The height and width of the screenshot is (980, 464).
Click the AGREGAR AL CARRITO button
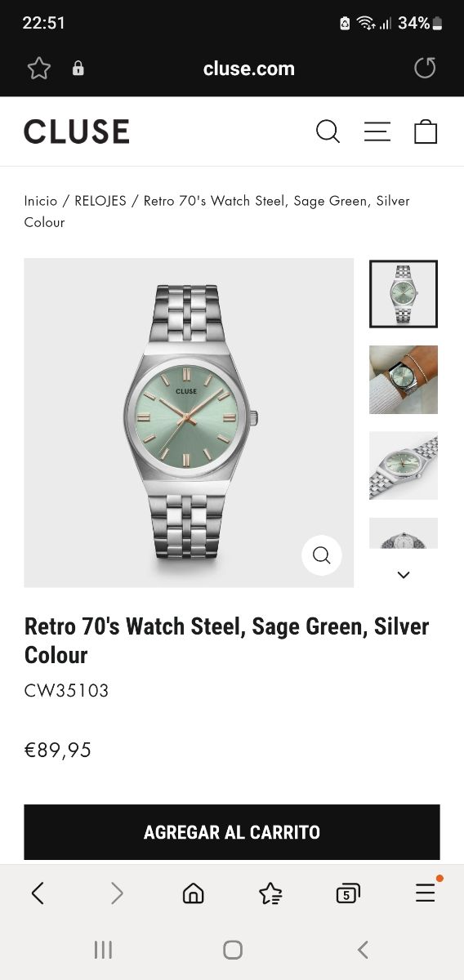tap(232, 832)
